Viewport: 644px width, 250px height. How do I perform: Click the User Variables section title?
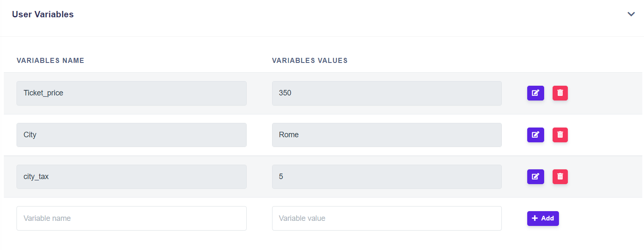43,14
